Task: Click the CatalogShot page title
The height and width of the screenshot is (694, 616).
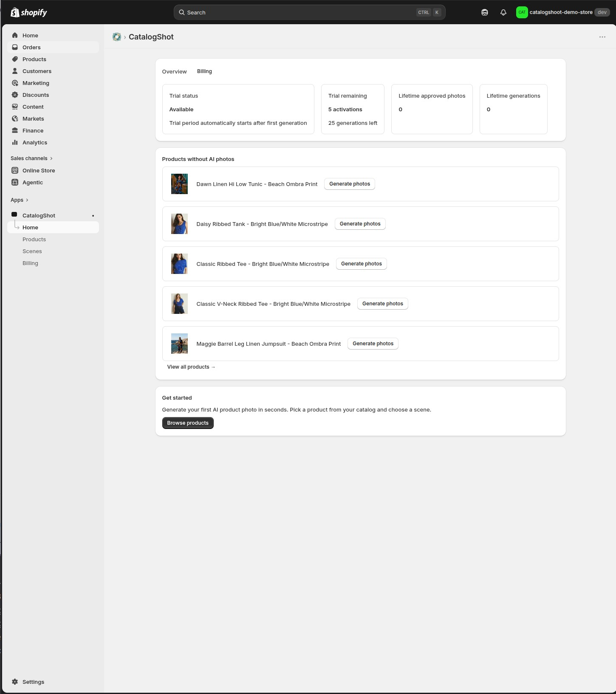Action: click(x=151, y=37)
